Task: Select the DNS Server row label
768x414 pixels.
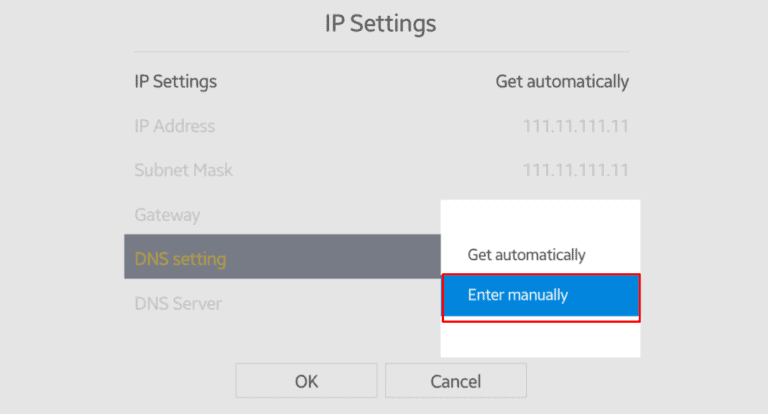Action: (178, 303)
